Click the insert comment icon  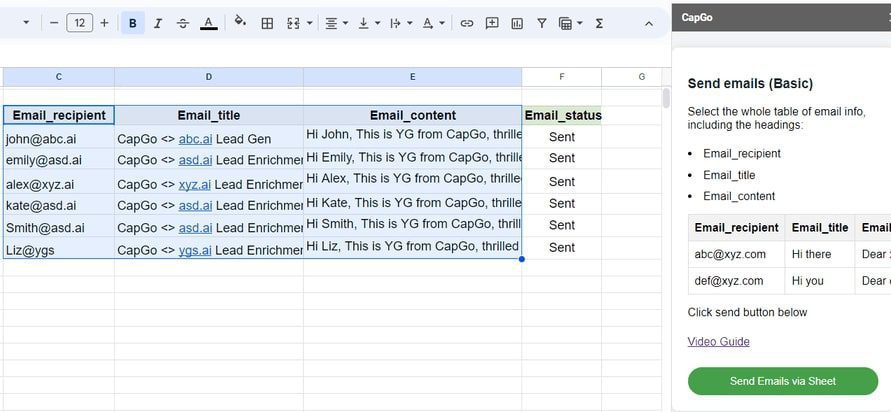tap(492, 23)
